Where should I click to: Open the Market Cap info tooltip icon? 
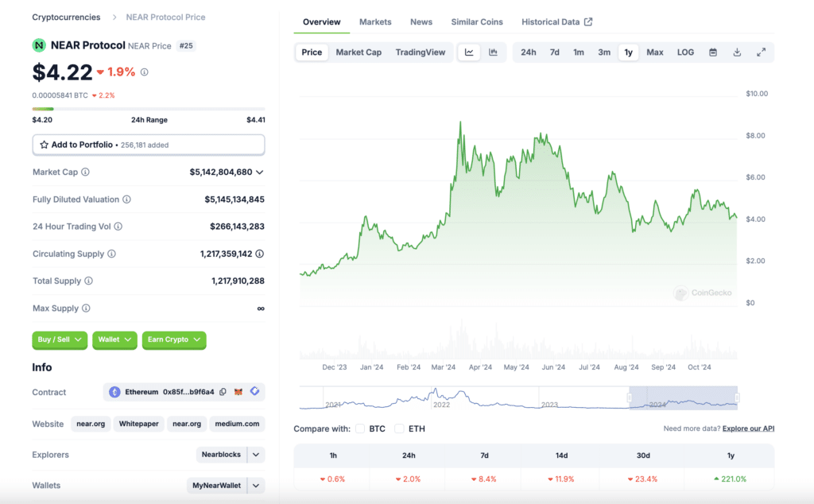pos(85,172)
